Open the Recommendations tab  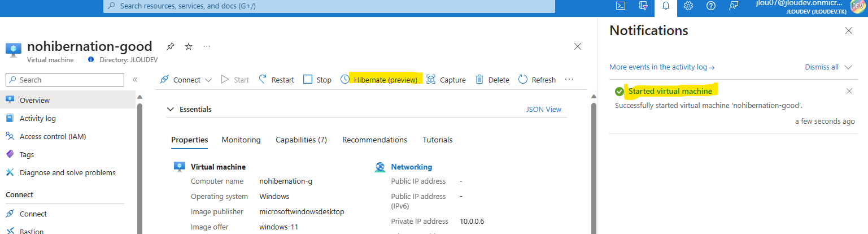[x=374, y=140]
